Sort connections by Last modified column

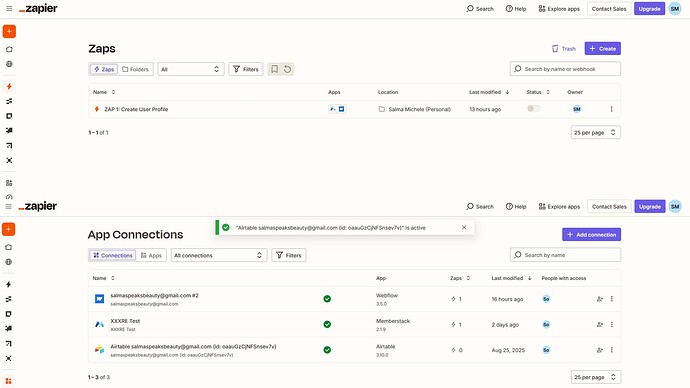(511, 278)
